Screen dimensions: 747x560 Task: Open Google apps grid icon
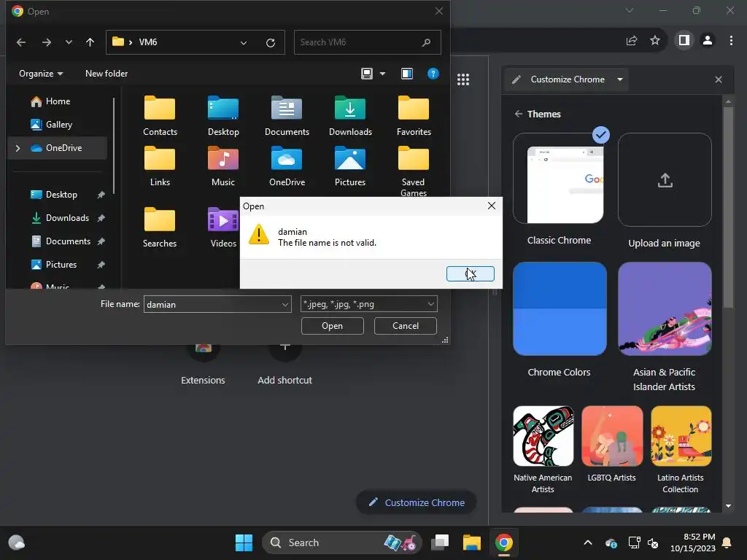pos(463,79)
